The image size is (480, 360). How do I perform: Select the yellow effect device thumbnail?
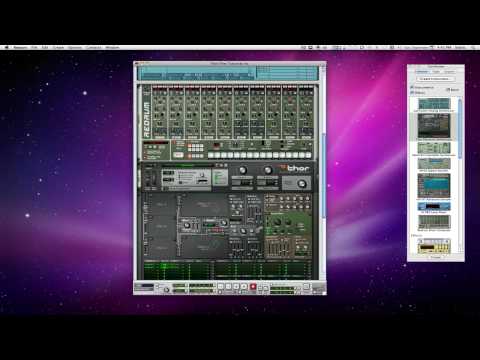tap(434, 246)
